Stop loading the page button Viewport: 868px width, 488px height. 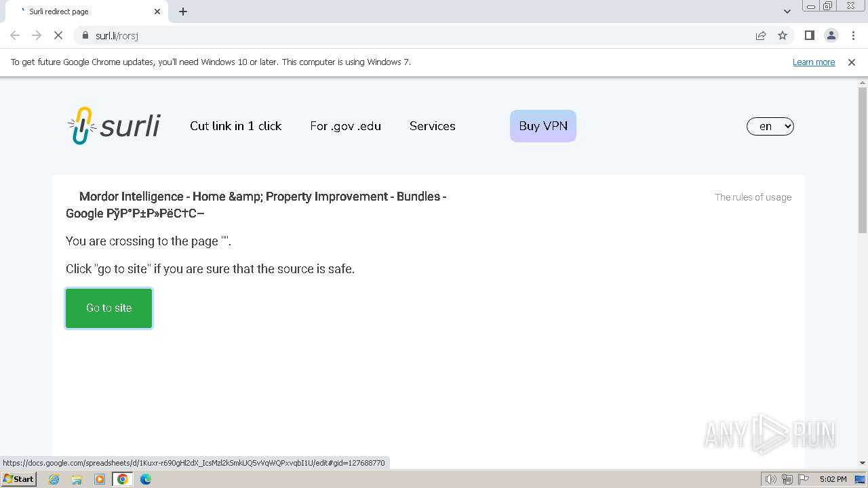pos(58,36)
